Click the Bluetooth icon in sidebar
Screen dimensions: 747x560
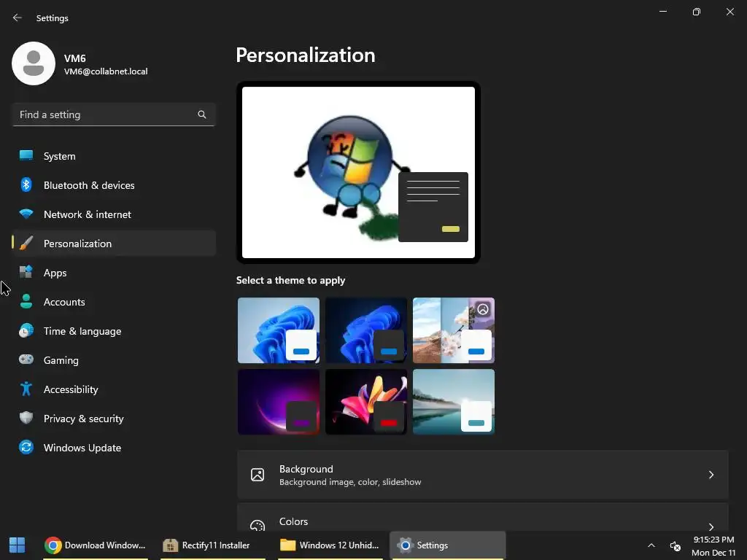click(26, 184)
